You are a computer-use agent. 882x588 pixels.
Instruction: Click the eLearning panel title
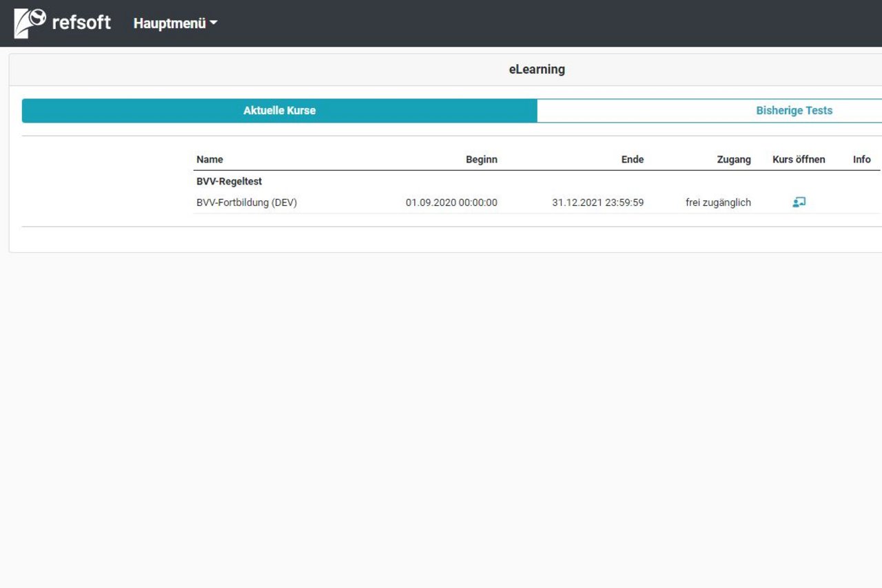pyautogui.click(x=537, y=70)
